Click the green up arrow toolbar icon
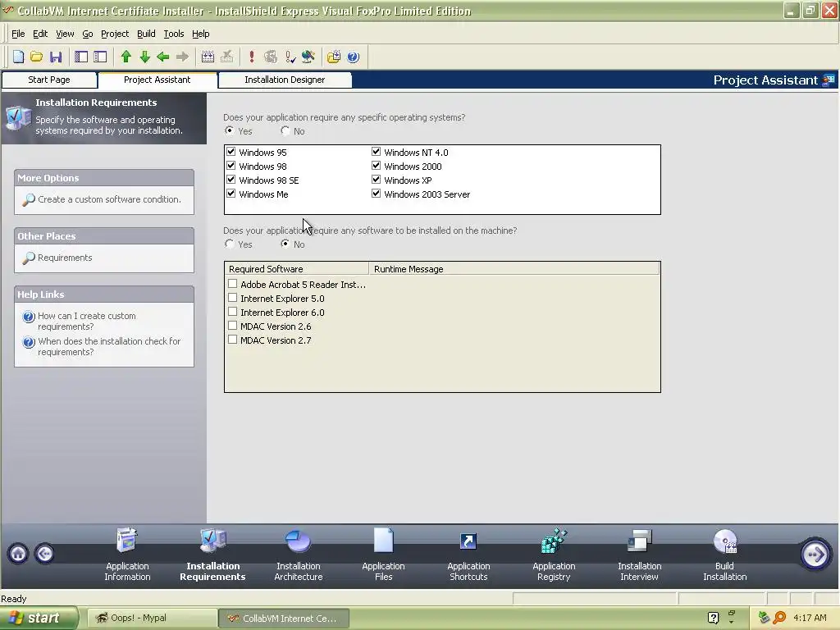Screen dimensions: 840x630 click(x=126, y=57)
